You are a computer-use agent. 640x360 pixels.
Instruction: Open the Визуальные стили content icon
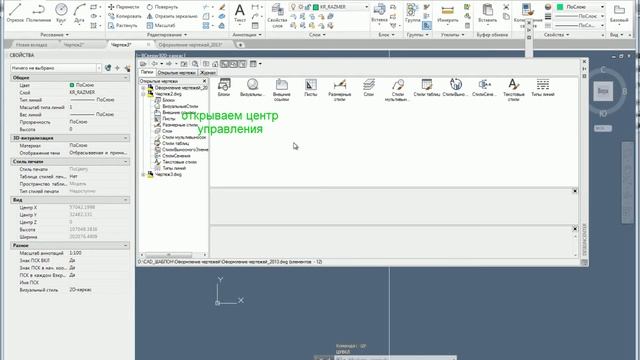click(252, 87)
